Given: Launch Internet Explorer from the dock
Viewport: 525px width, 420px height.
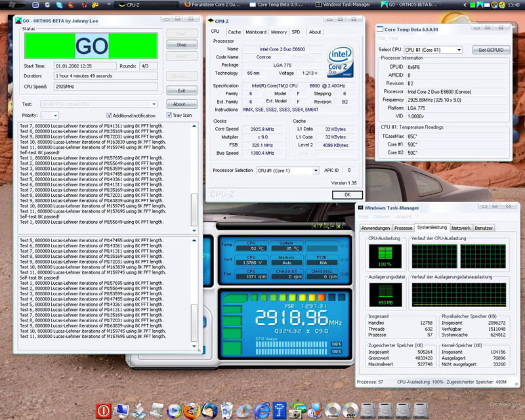Looking at the screenshot, I should (x=262, y=410).
